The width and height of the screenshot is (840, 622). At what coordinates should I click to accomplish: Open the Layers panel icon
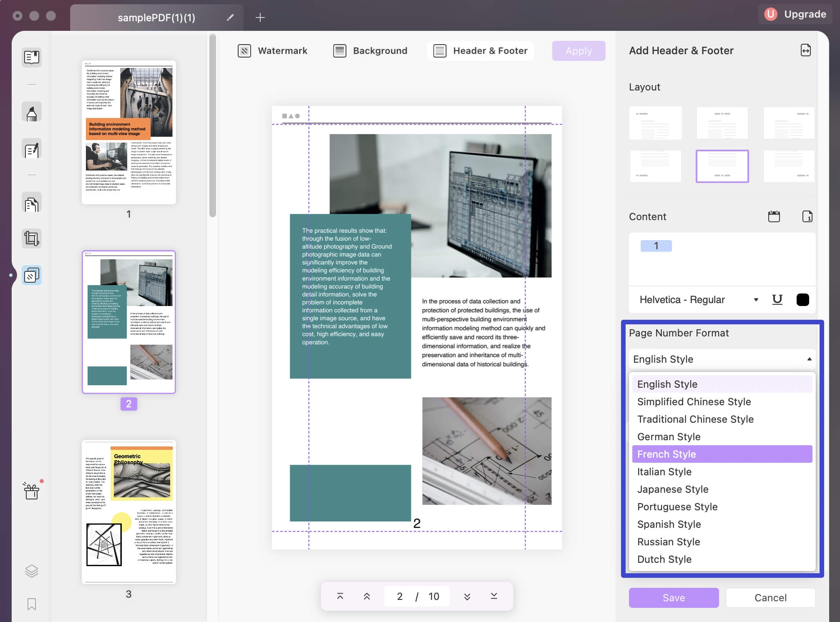pyautogui.click(x=32, y=571)
